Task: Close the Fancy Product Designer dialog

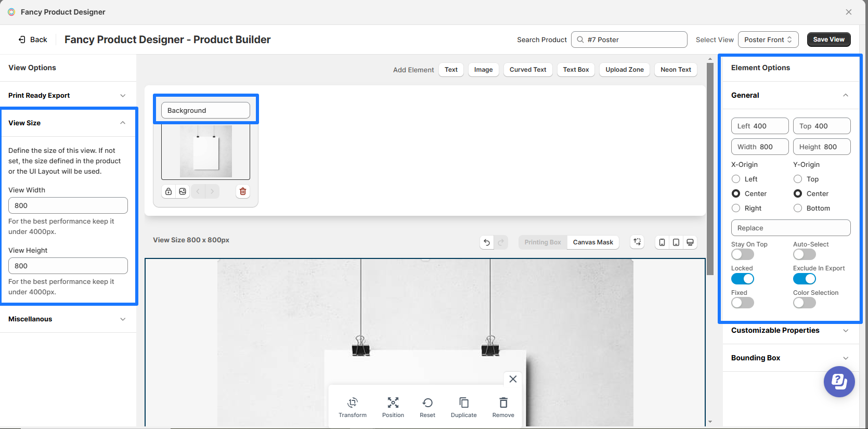Action: (849, 12)
